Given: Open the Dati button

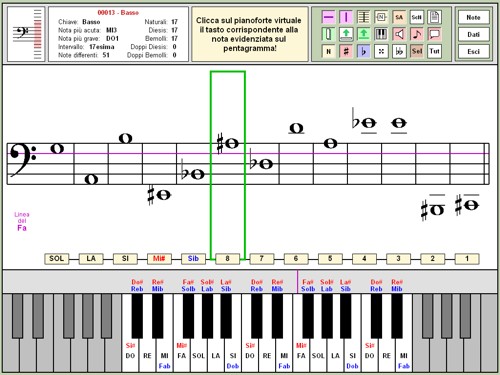Looking at the screenshot, I should coord(473,34).
